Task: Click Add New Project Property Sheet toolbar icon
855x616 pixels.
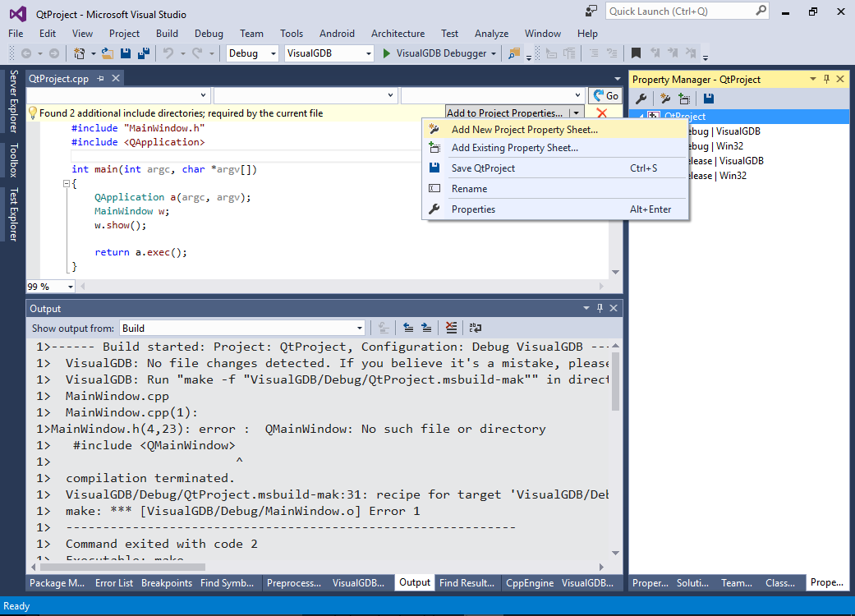Action: click(665, 99)
